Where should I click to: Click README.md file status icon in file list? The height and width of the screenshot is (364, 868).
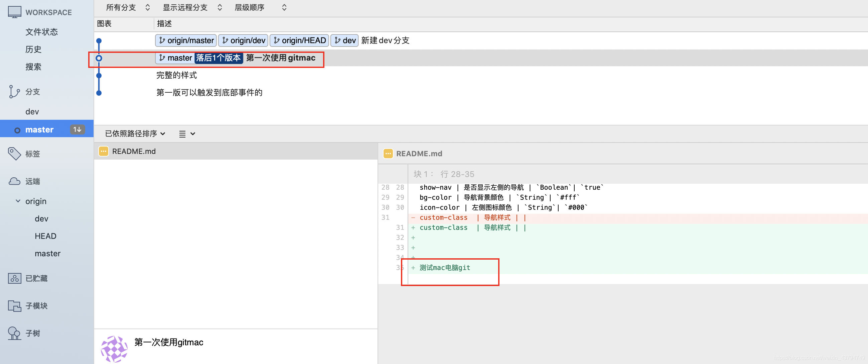(x=104, y=152)
